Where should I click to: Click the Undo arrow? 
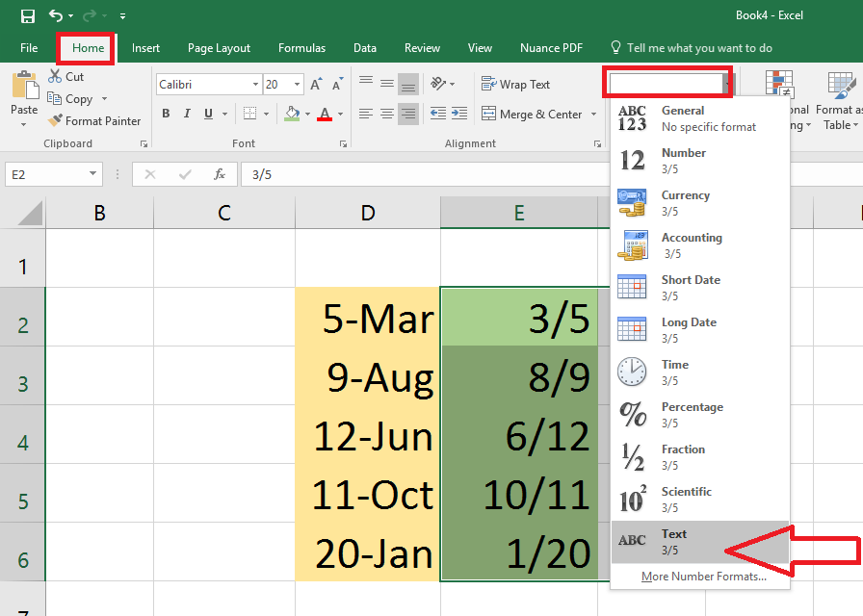click(56, 15)
